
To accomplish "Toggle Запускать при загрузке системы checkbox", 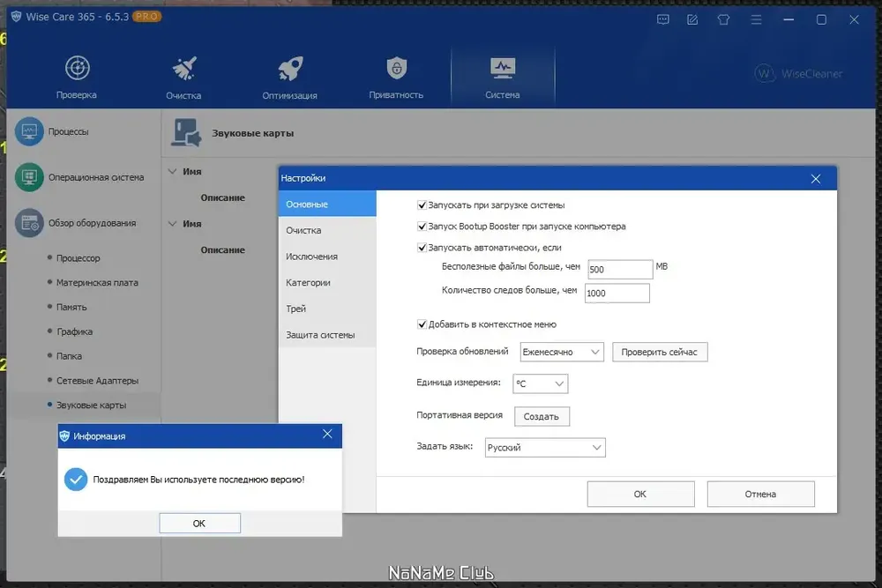I will click(422, 205).
